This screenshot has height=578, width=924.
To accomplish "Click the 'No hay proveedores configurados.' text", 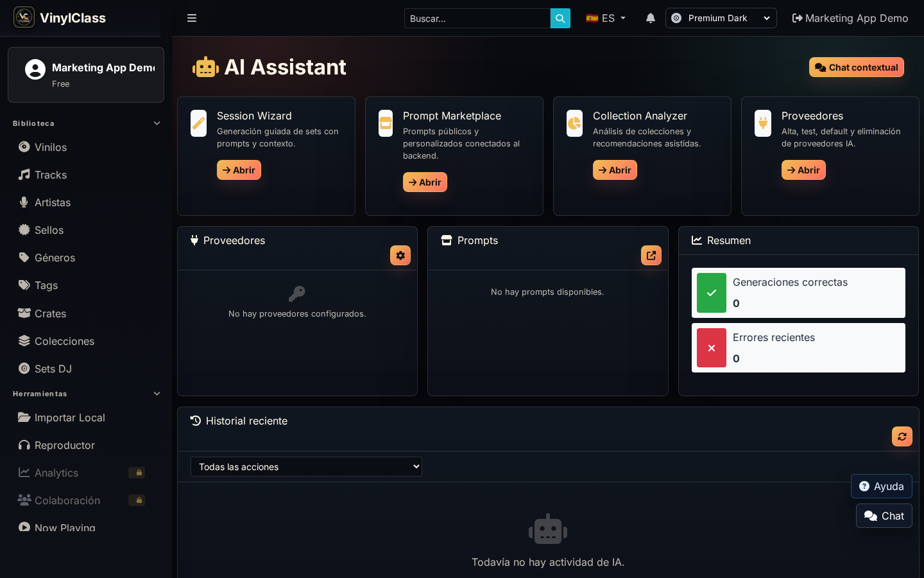I will (x=297, y=314).
